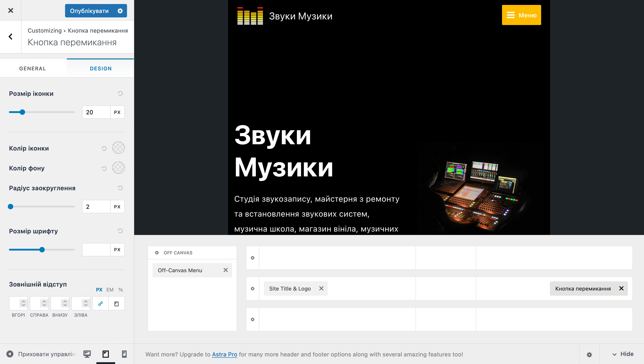Click the border radius input showing 2
The height and width of the screenshot is (364, 644).
tap(96, 207)
